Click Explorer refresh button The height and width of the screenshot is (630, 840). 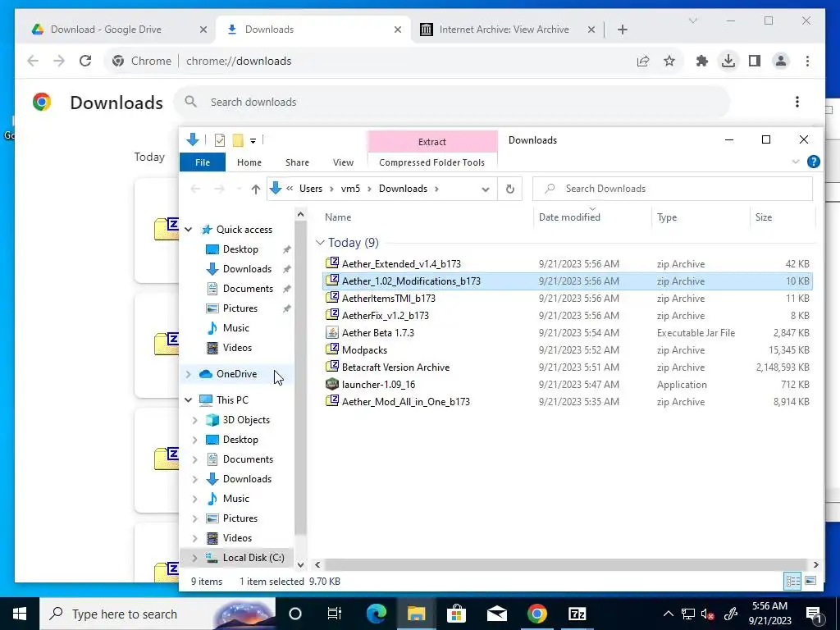click(x=510, y=189)
